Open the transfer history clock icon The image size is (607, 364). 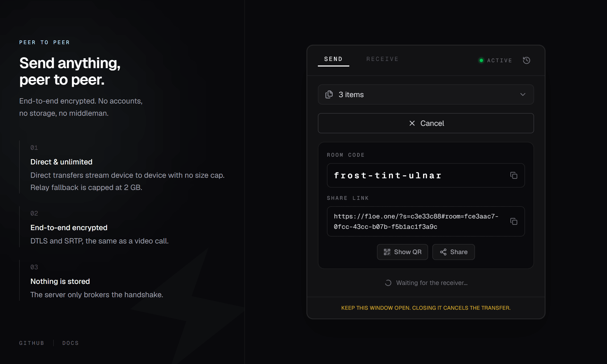526,60
